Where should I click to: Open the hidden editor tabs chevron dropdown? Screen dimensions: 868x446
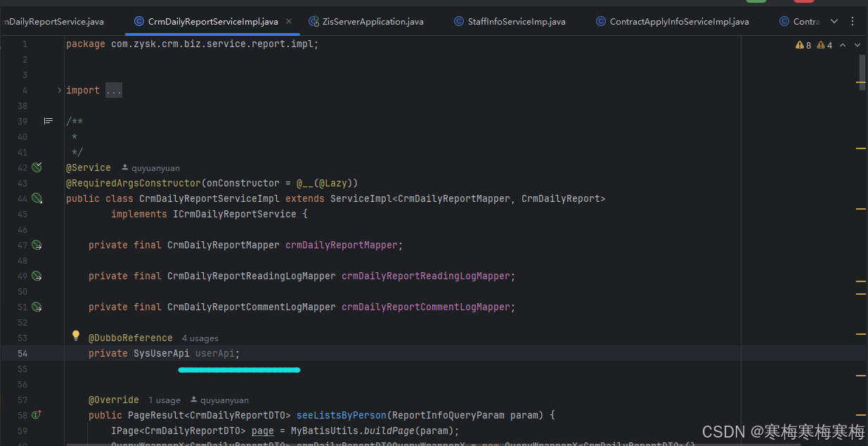click(834, 21)
